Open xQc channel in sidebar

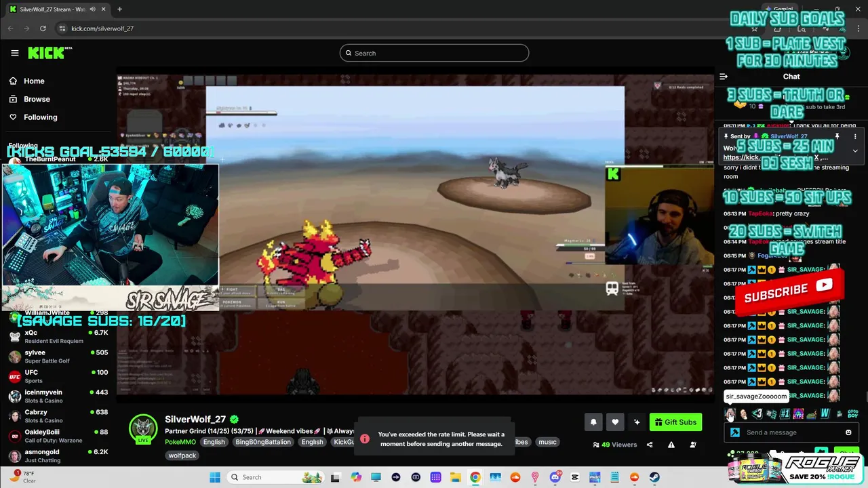pyautogui.click(x=58, y=337)
